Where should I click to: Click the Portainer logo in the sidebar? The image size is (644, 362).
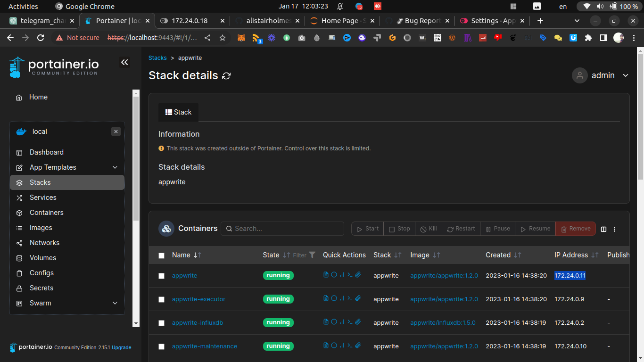tap(53, 66)
